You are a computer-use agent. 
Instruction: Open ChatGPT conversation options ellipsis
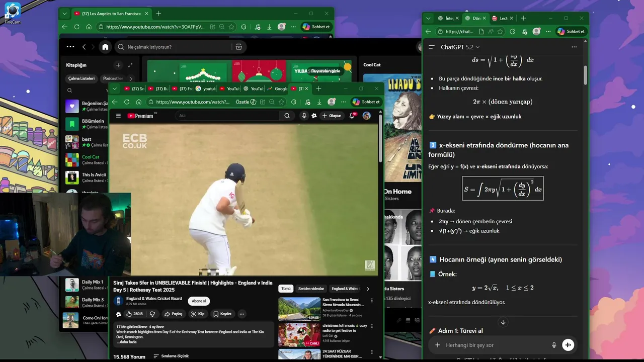[574, 47]
